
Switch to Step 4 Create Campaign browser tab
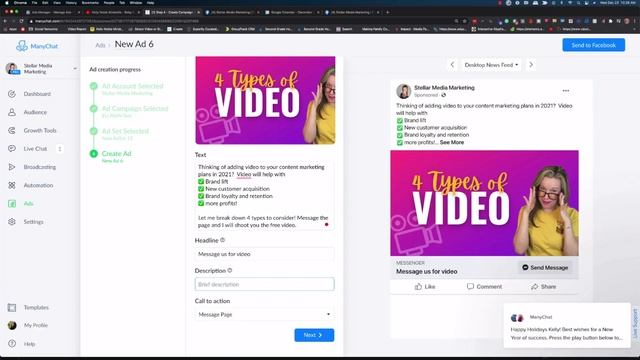click(x=172, y=12)
